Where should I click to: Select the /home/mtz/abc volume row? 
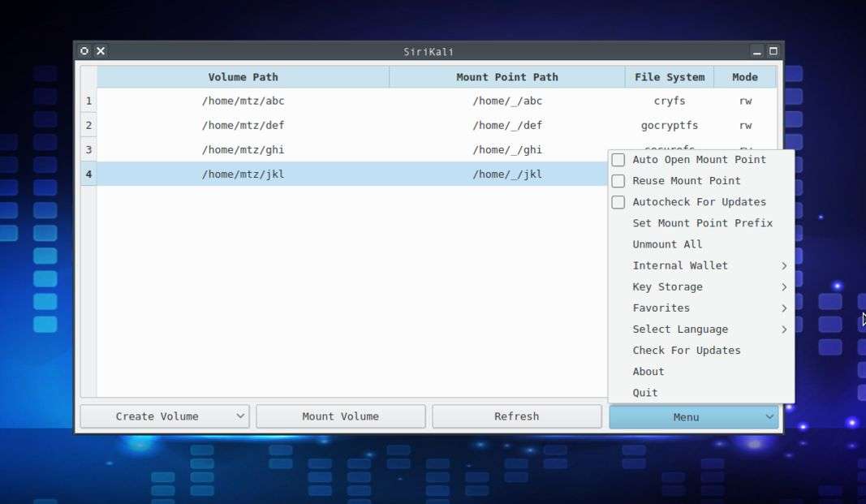coord(243,101)
